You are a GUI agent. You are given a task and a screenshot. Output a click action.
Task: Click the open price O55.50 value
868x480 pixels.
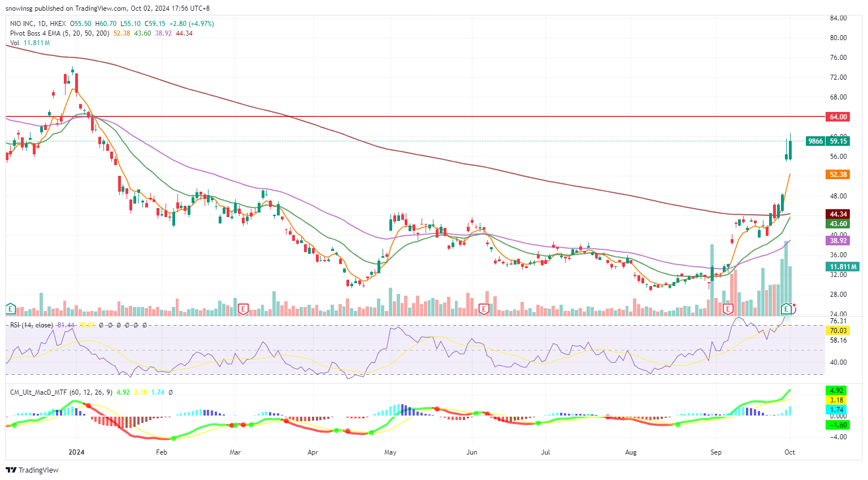(81, 24)
